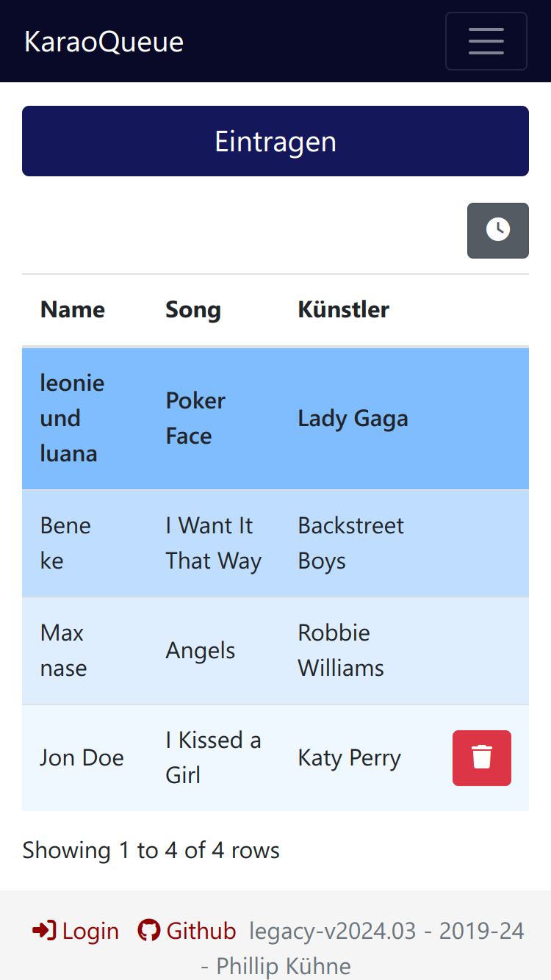
Task: Click the I Want It That Way cell
Action: click(214, 543)
